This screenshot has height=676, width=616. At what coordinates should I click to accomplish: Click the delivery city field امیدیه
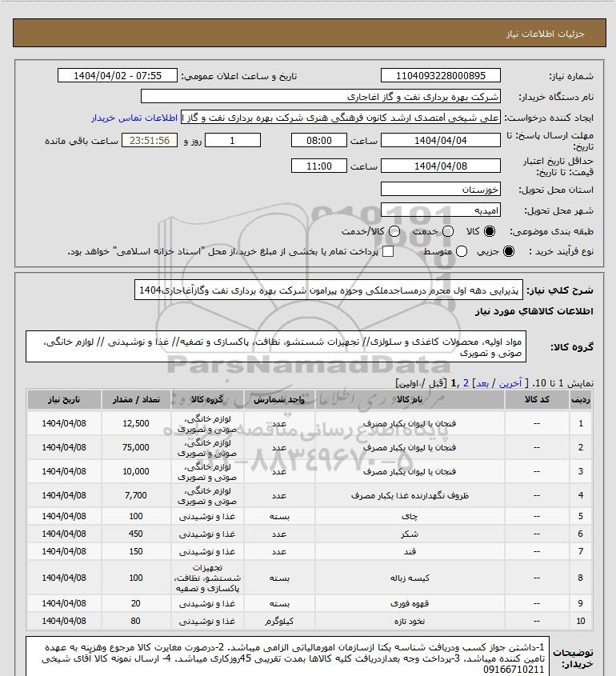[441, 210]
